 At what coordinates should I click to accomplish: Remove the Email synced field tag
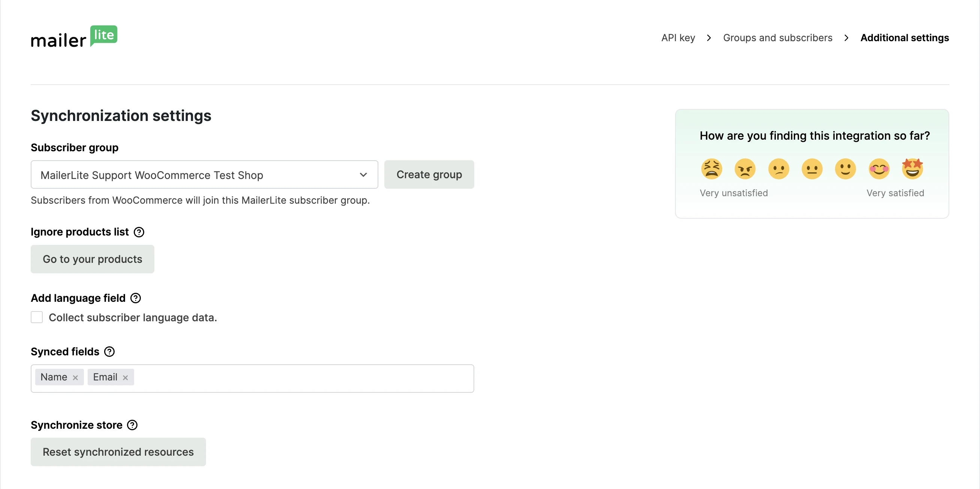click(x=125, y=377)
